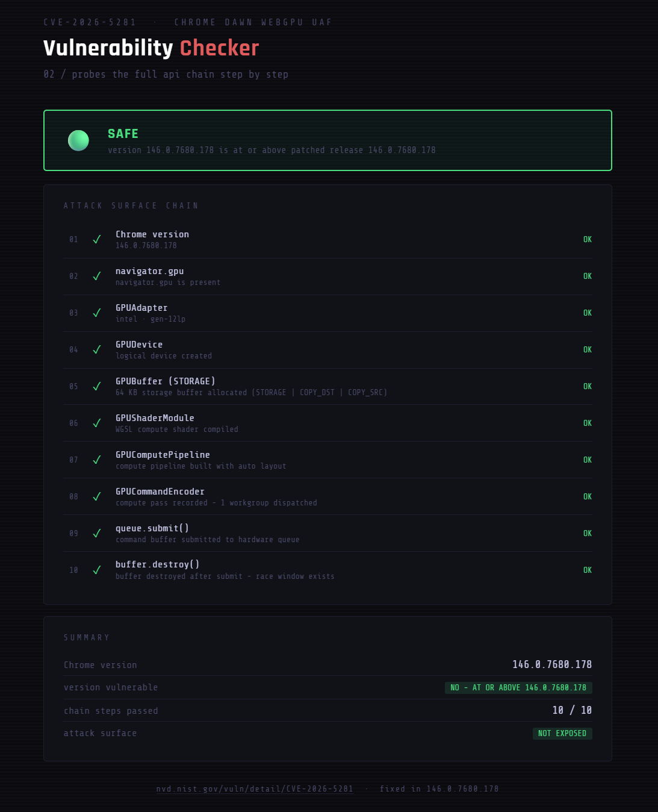Image resolution: width=658 pixels, height=812 pixels.
Task: Select the GPUBuffer (STORAGE) step title
Action: tap(165, 381)
